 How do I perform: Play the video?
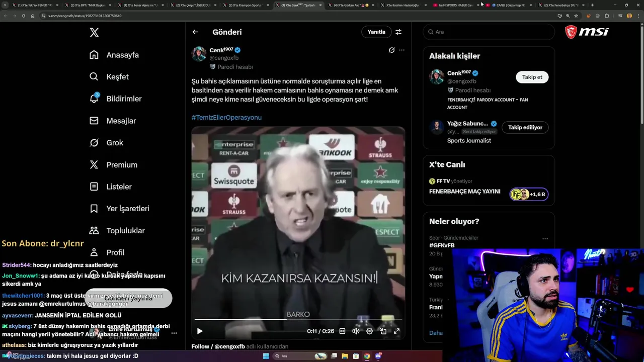(200, 331)
